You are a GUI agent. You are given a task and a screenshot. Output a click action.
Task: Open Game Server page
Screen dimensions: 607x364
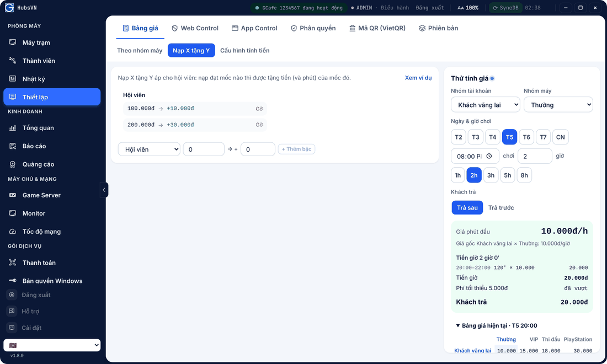(x=52, y=195)
